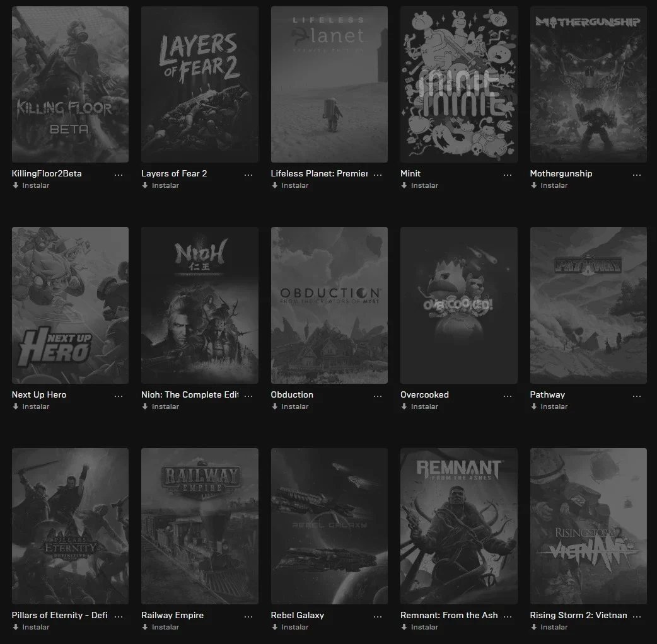Open the three-dot menu for Lifeless Planet
The width and height of the screenshot is (657, 644).
(x=378, y=175)
